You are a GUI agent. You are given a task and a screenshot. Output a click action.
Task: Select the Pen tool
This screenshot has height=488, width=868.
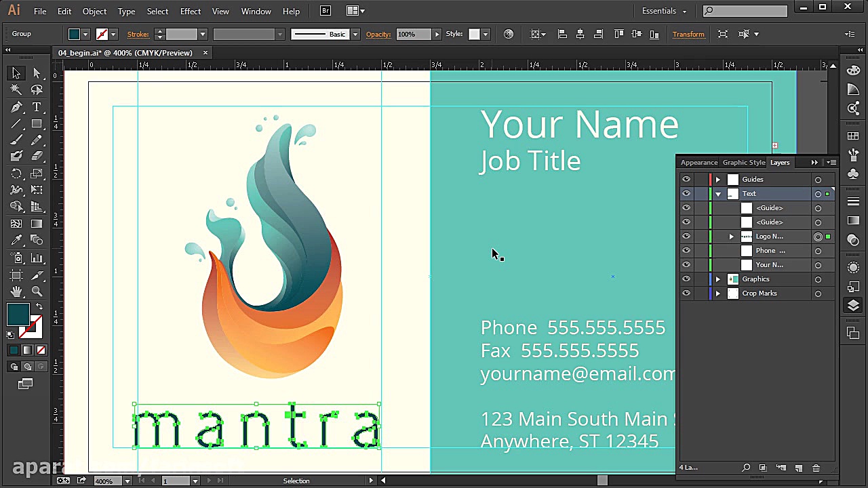coord(17,106)
